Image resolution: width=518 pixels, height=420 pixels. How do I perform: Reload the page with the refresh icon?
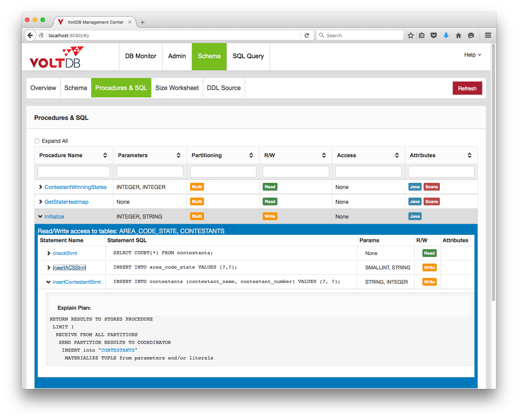[307, 35]
